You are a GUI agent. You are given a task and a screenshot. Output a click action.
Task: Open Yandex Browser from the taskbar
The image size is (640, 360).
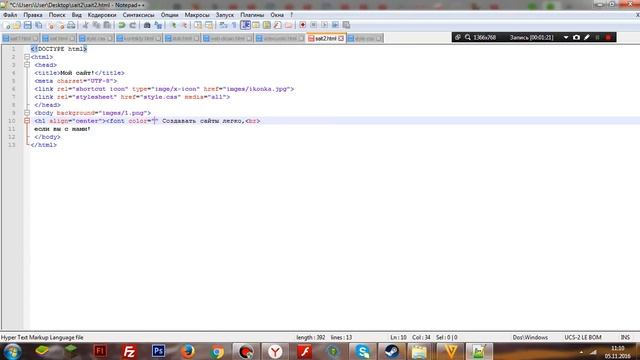pyautogui.click(x=276, y=351)
